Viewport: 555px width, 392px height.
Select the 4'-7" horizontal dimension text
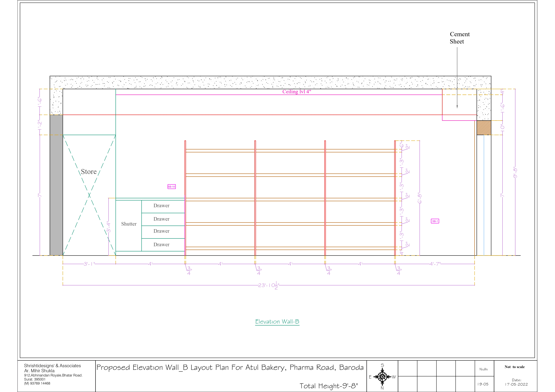coord(435,264)
